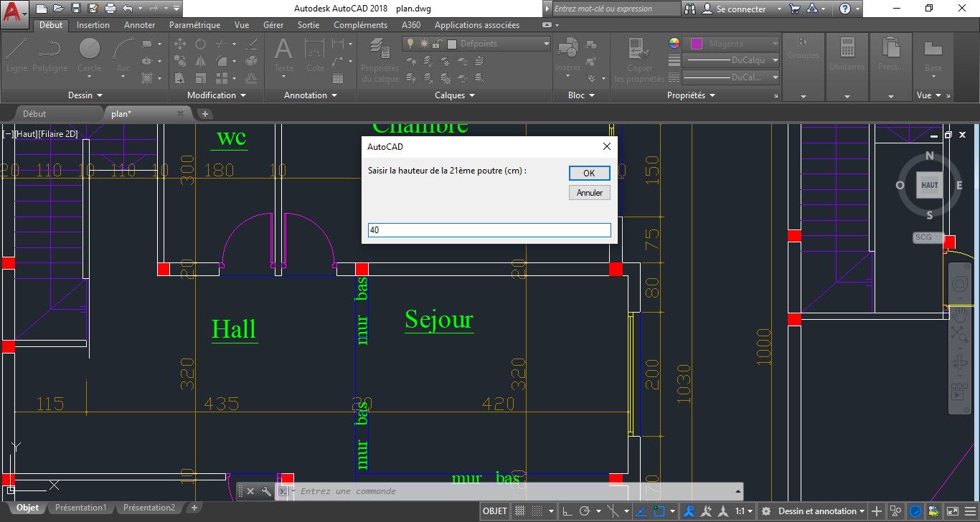This screenshot has height=522, width=980.
Task: Select the Ligne drawing tool
Action: tap(17, 54)
